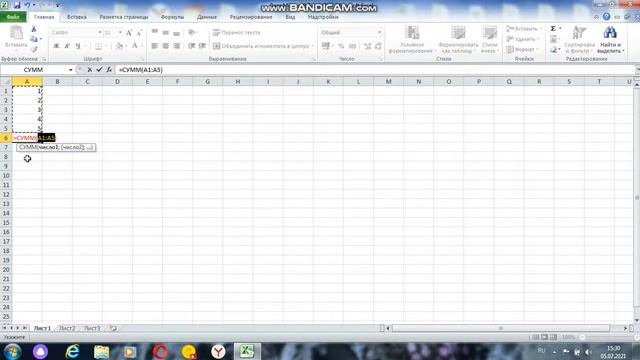
Task: Open Сортировка и фильтр menu
Action: (x=579, y=39)
